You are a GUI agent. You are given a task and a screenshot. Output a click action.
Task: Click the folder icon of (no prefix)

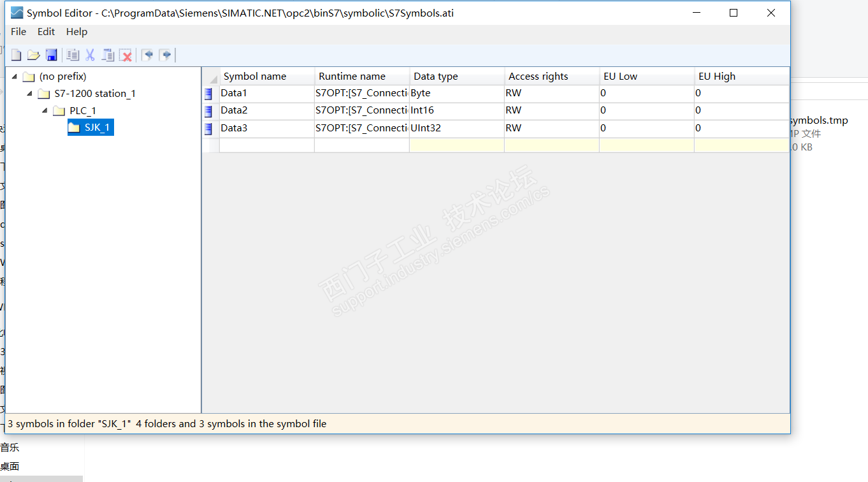click(x=29, y=77)
